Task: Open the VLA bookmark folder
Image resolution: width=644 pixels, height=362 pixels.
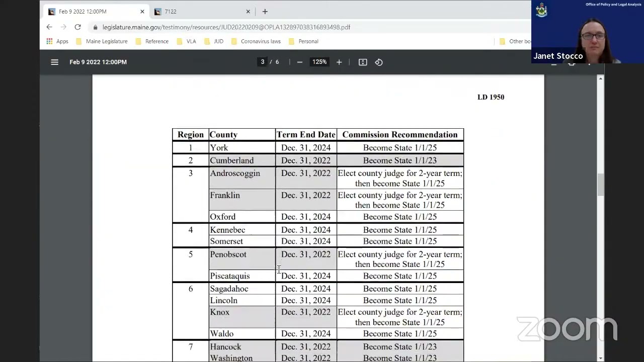Action: click(x=186, y=41)
